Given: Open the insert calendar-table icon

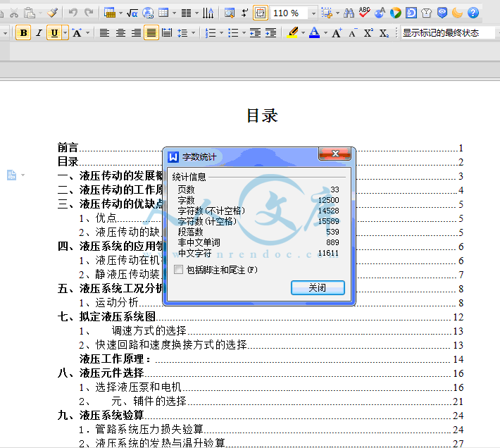Looking at the screenshot, I should tap(110, 13).
